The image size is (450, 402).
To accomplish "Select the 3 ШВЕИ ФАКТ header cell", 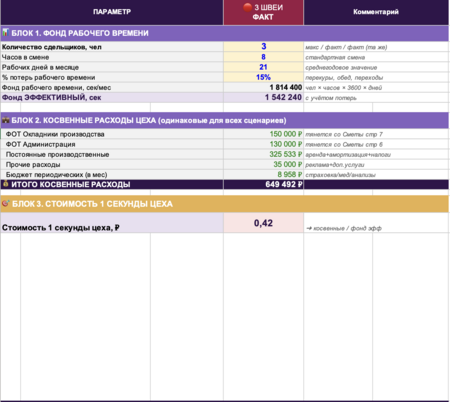I will click(263, 12).
